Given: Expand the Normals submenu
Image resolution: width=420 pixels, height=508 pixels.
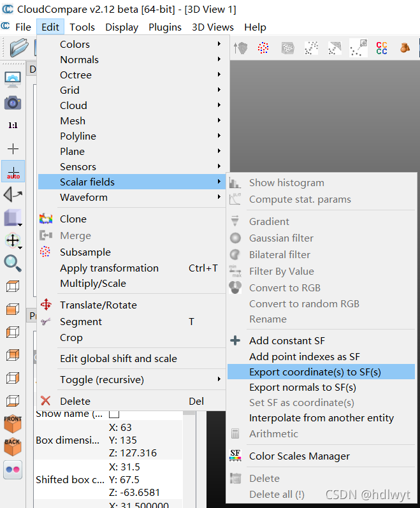Looking at the screenshot, I should [131, 60].
